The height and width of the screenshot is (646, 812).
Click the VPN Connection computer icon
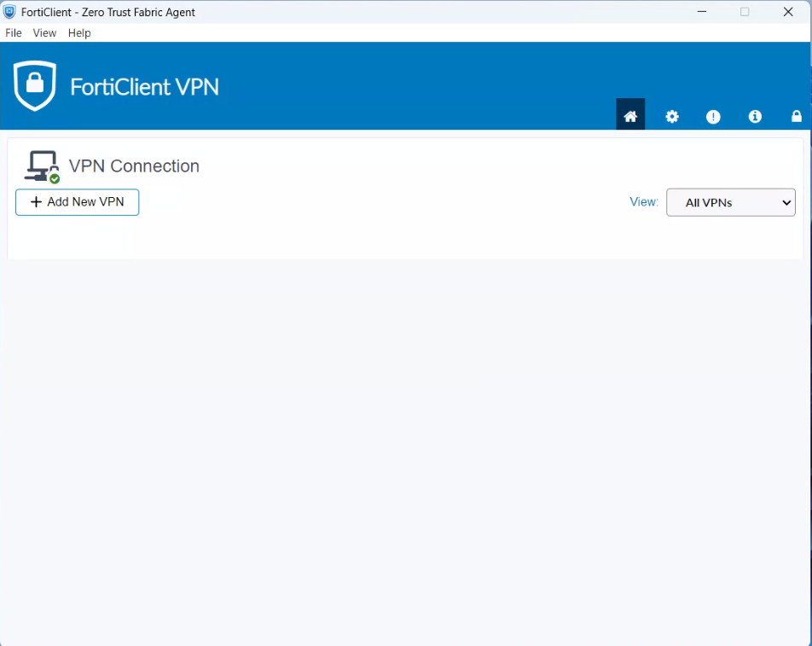click(x=42, y=166)
